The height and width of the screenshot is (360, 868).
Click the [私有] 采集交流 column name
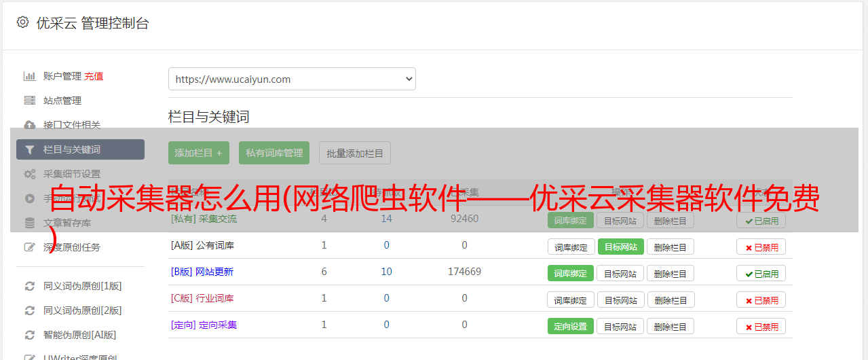tap(204, 219)
